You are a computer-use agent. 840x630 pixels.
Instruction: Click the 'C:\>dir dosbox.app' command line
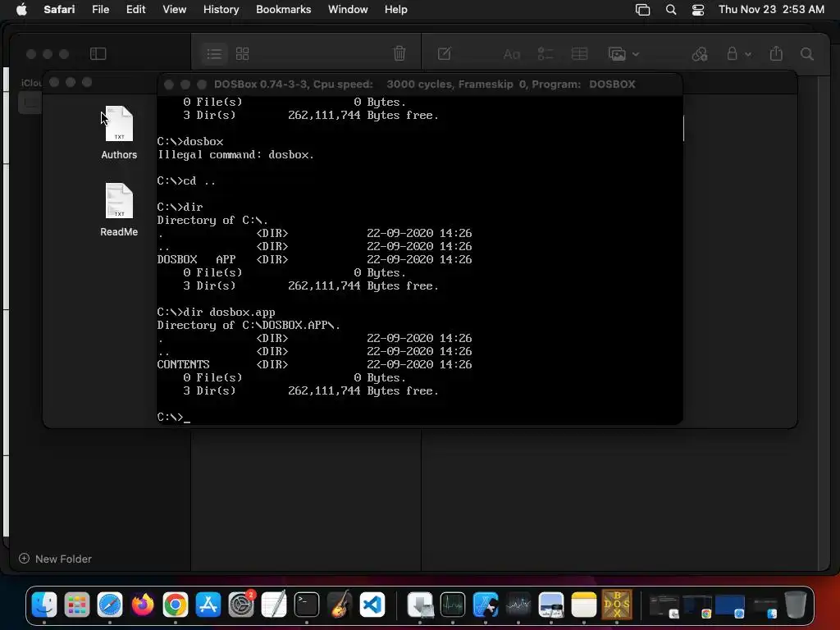pyautogui.click(x=216, y=313)
